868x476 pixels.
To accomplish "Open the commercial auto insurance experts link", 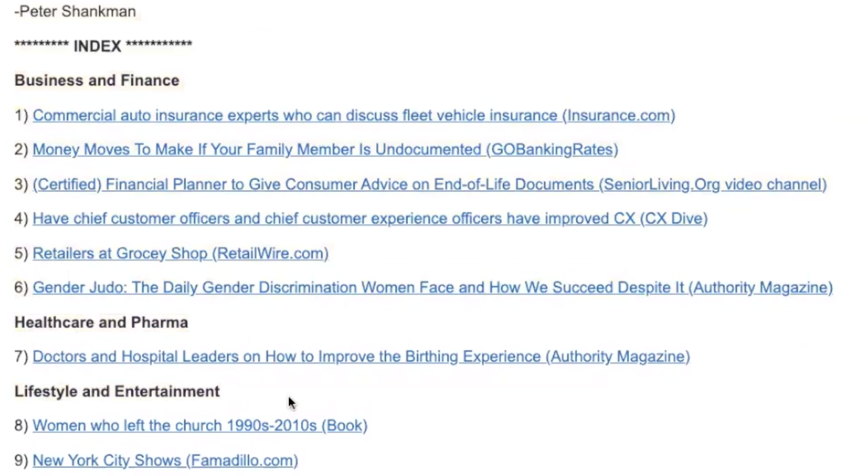I will 354,115.
